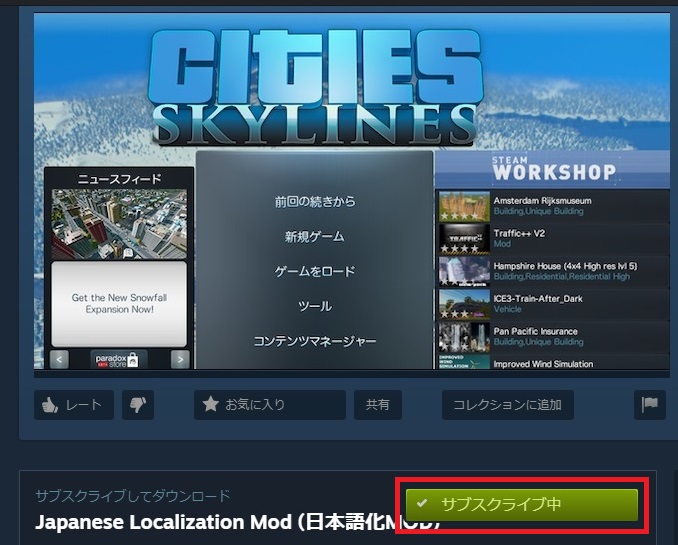
Task: Click the Paradox store logo
Action: (x=119, y=360)
